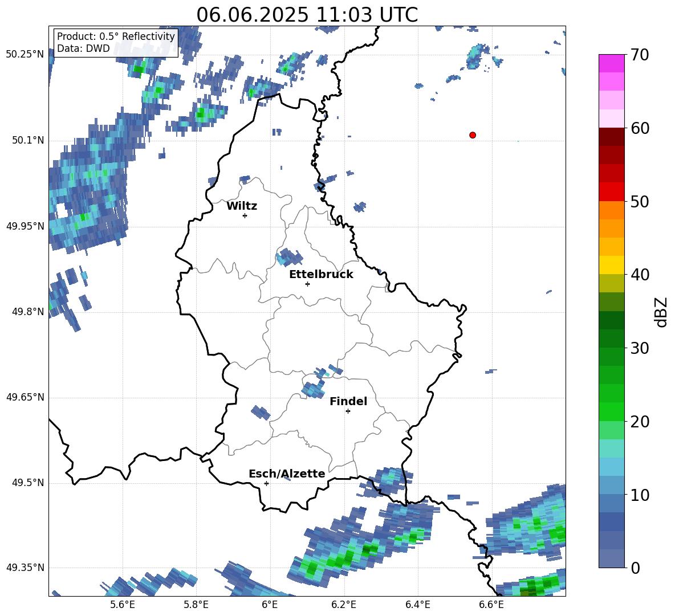Viewport: 675px width, 616px height.
Task: Click the title 06.06.2025 11:03 UTC
Action: (x=307, y=15)
